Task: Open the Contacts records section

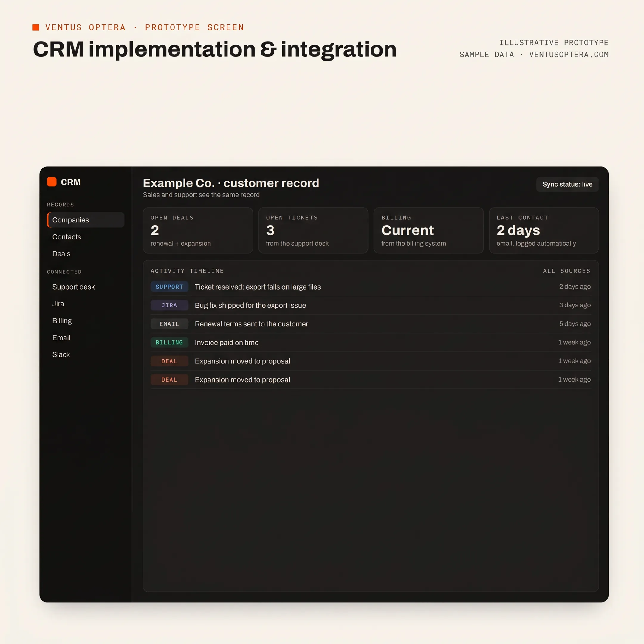Action: pyautogui.click(x=67, y=237)
